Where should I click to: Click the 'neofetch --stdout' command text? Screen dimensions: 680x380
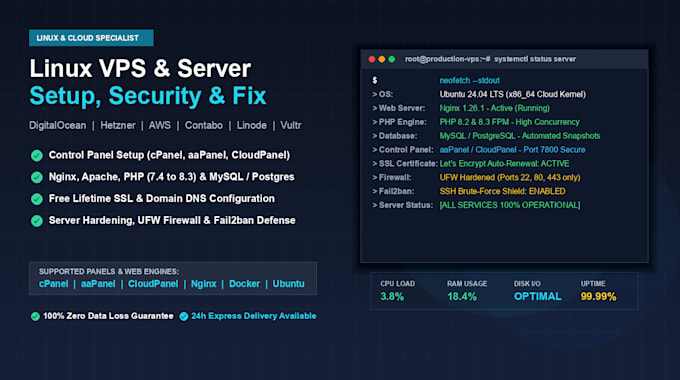(470, 80)
